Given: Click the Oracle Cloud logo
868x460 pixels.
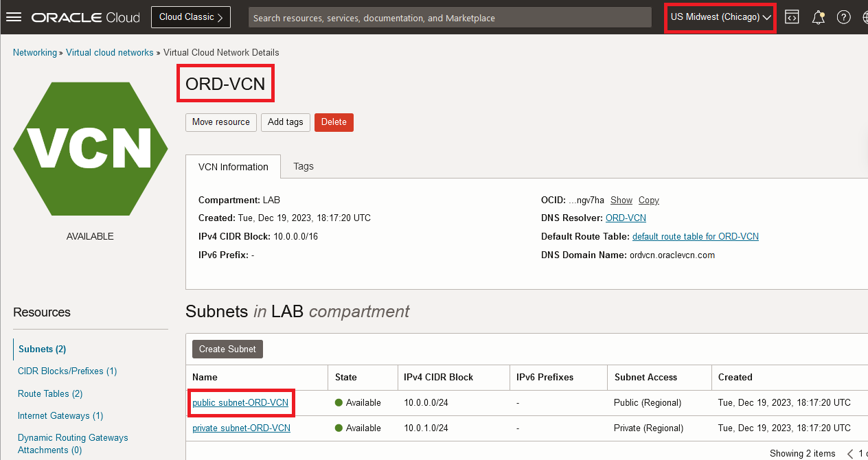Looking at the screenshot, I should click(x=86, y=17).
